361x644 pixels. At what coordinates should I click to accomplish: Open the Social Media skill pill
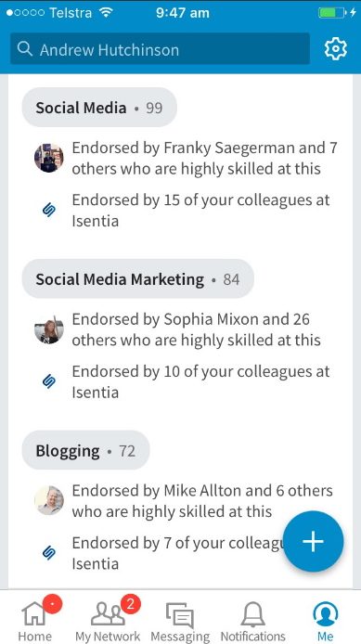[x=99, y=108]
